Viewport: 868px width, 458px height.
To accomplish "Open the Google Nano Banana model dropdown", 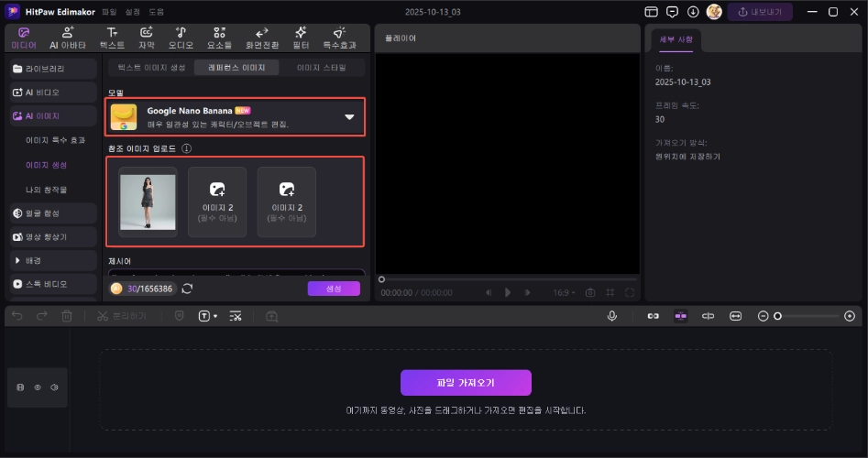I will pyautogui.click(x=236, y=116).
